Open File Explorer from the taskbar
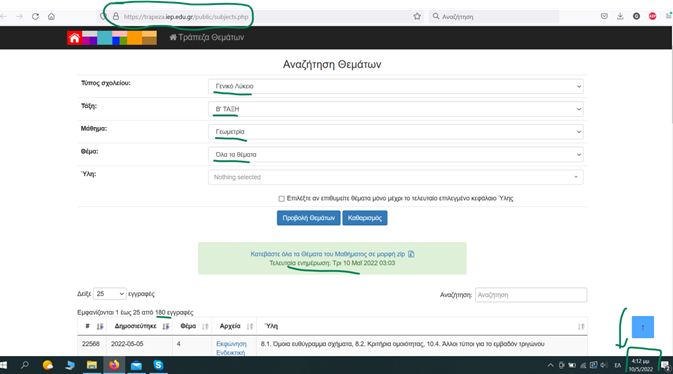The image size is (673, 374). coord(92,365)
